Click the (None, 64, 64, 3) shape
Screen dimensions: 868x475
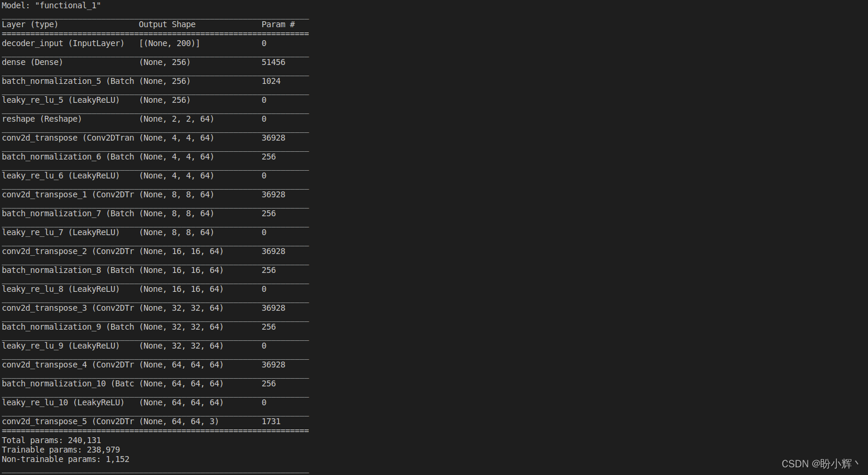[179, 422]
